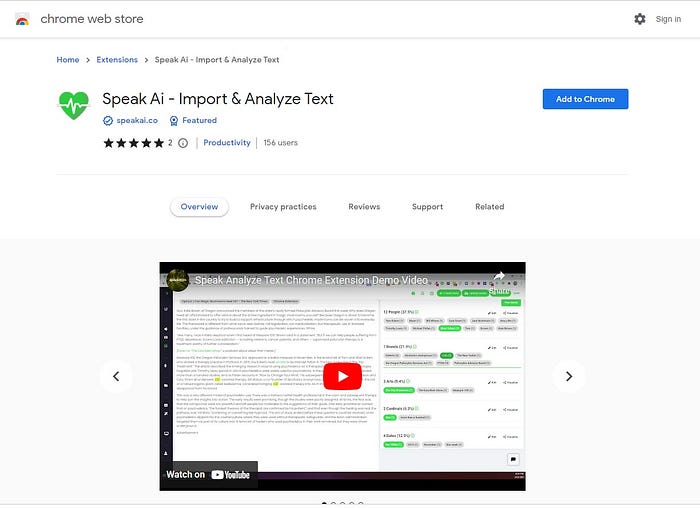Open the Related tab
The width and height of the screenshot is (700, 508).
pos(490,207)
